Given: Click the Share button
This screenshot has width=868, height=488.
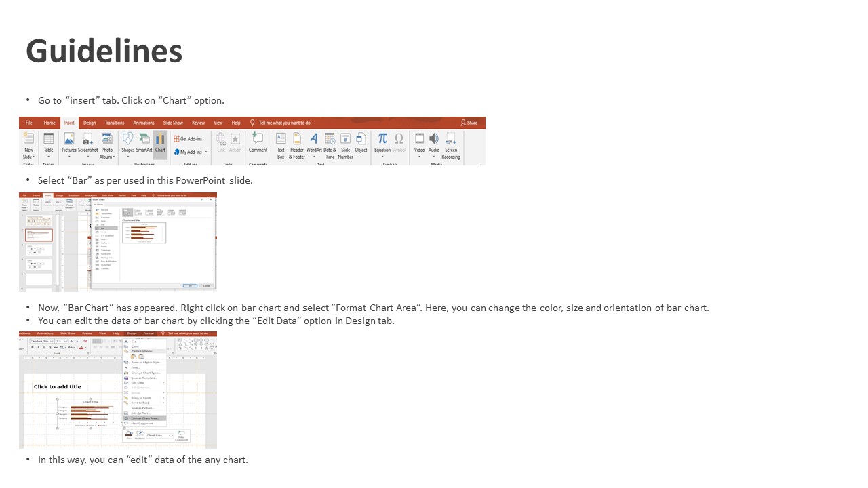Looking at the screenshot, I should click(x=469, y=123).
